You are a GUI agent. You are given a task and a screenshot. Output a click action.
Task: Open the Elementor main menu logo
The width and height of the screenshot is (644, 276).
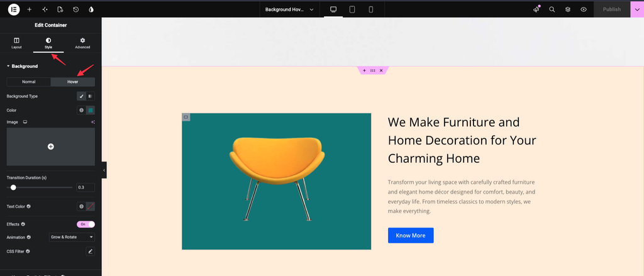tap(14, 9)
